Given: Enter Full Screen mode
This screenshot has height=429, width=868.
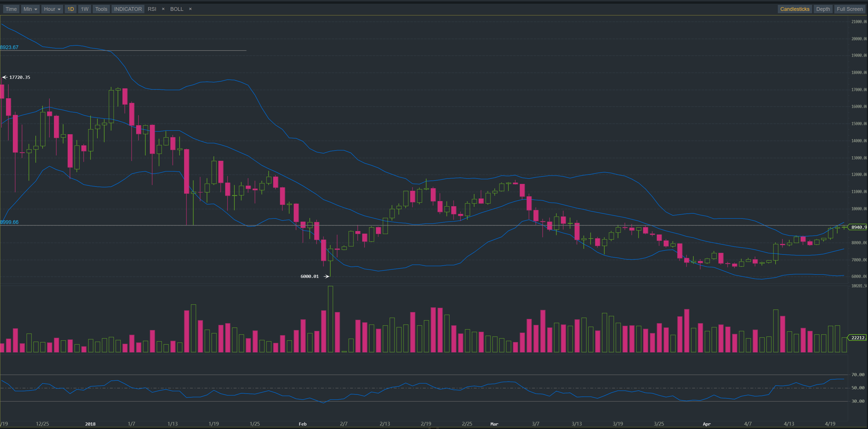Looking at the screenshot, I should (849, 9).
